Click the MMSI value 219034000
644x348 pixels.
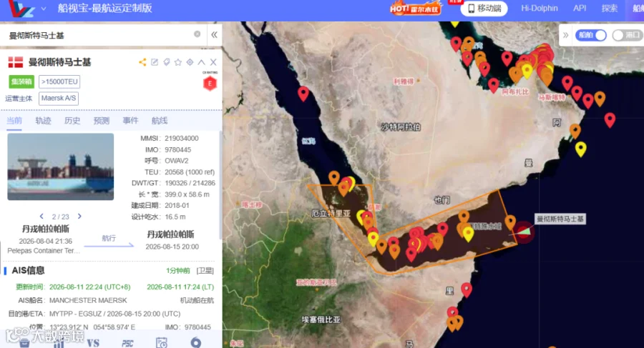pos(182,139)
